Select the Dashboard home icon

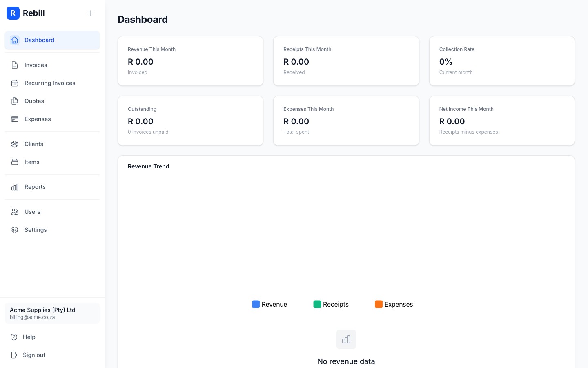click(15, 40)
